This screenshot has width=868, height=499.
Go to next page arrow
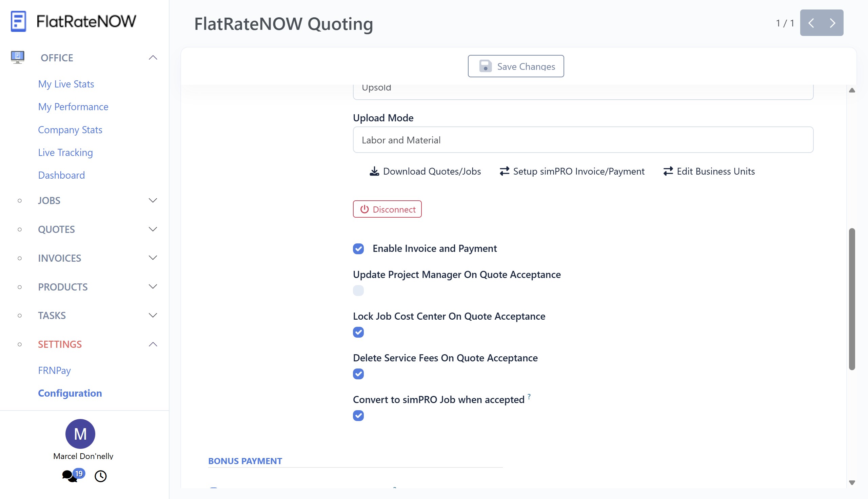pyautogui.click(x=832, y=23)
